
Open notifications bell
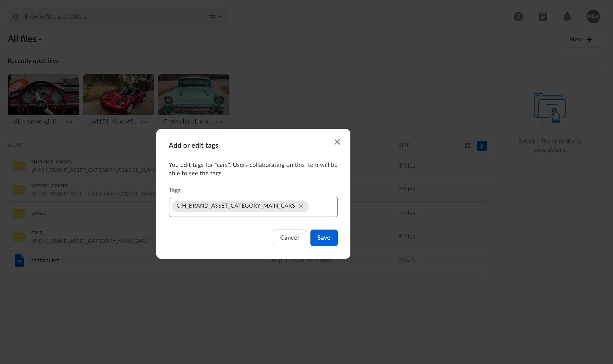pyautogui.click(x=567, y=17)
